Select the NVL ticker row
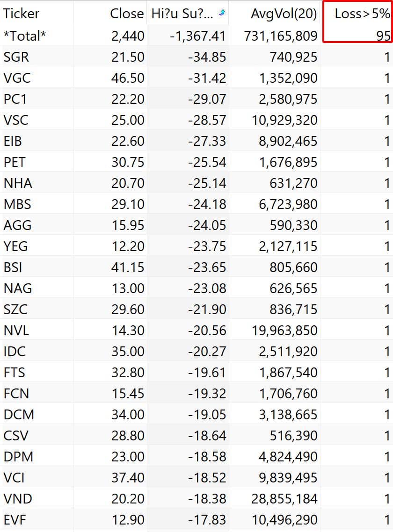The image size is (393, 532). (x=16, y=331)
